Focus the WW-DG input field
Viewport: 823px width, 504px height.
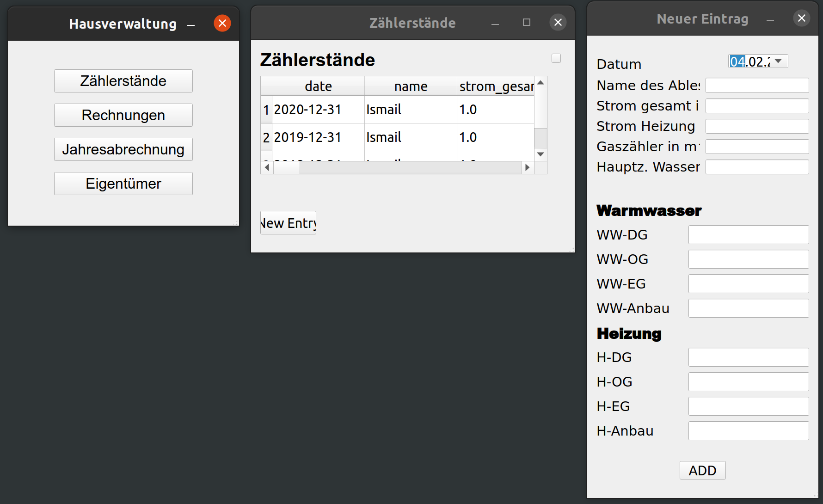click(748, 235)
